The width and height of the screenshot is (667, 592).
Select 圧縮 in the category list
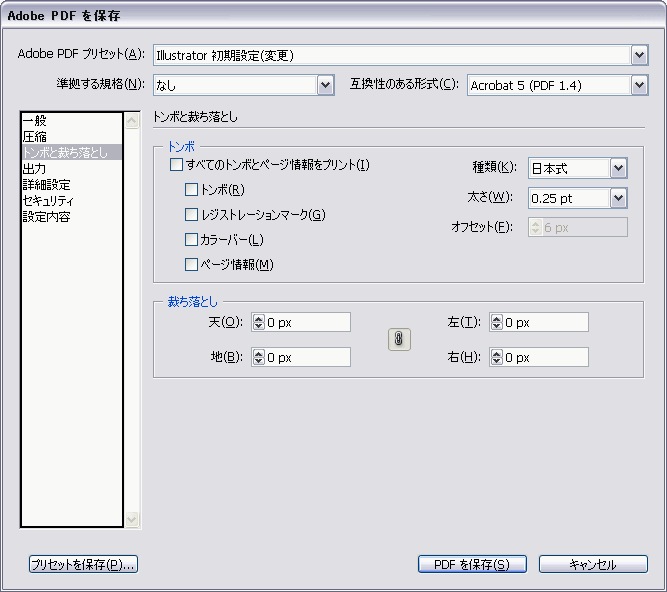71,137
